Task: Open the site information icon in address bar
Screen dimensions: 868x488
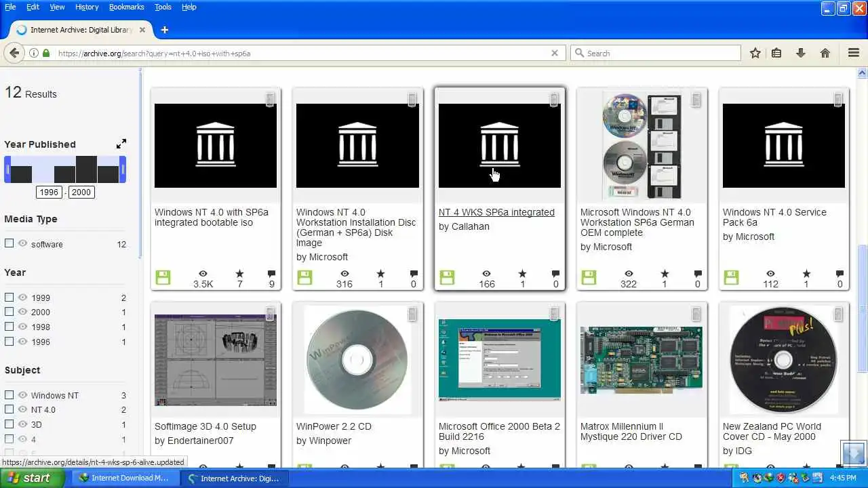Action: 33,53
